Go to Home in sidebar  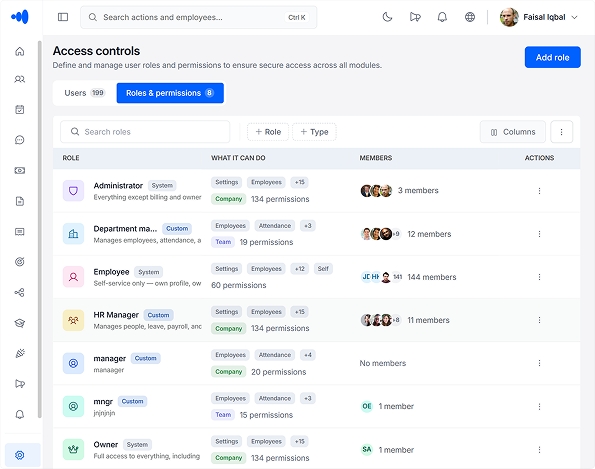click(x=20, y=51)
